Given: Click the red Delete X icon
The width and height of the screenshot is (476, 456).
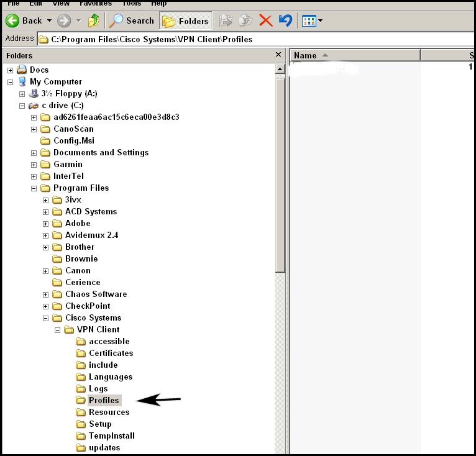Looking at the screenshot, I should pyautogui.click(x=265, y=21).
